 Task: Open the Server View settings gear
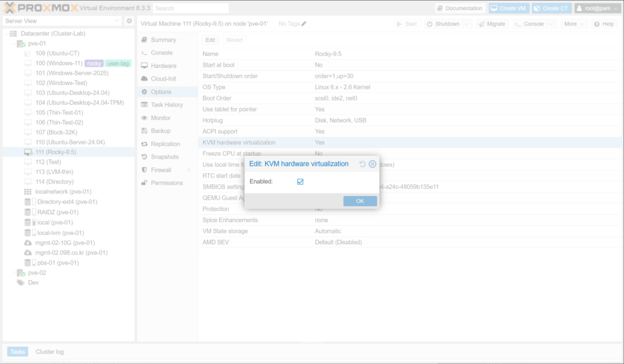tap(129, 21)
